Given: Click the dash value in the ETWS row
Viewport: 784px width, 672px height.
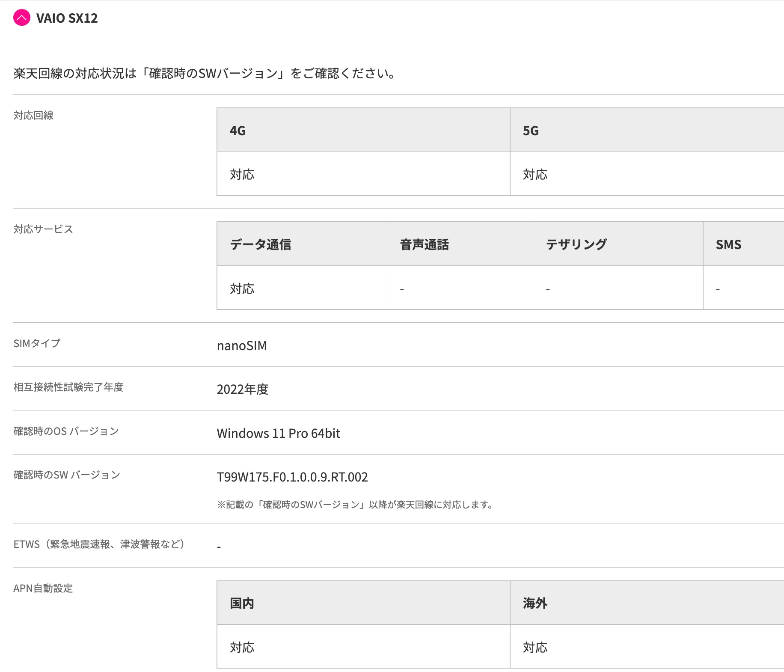Looking at the screenshot, I should [219, 547].
